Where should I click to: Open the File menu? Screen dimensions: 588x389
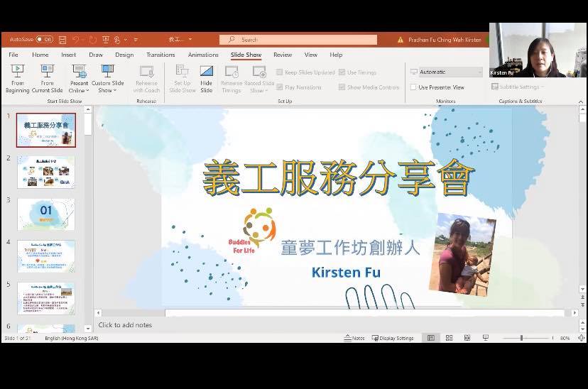pos(13,55)
